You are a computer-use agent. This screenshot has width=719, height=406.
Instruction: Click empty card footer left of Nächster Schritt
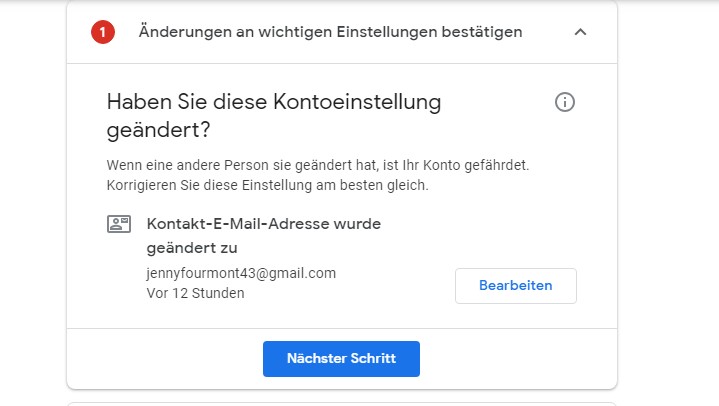point(165,359)
